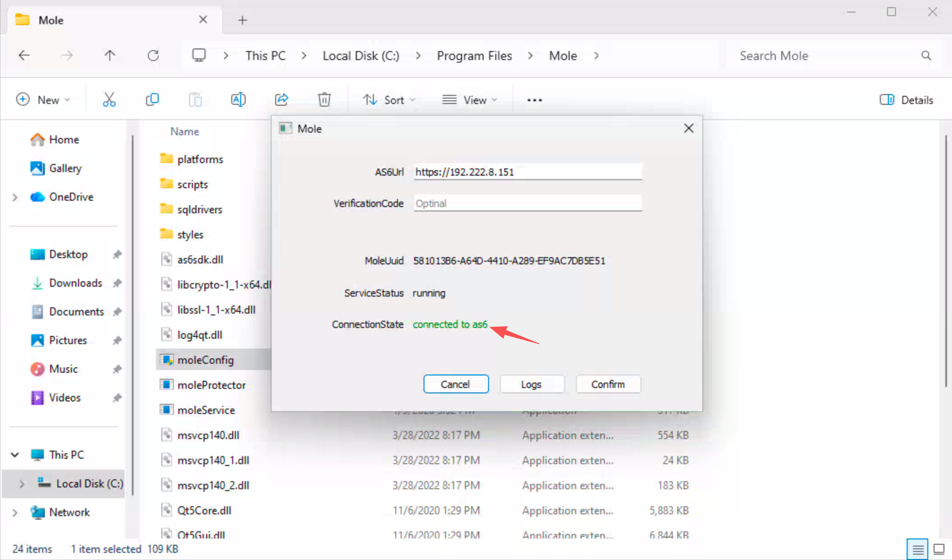Click Program Files in breadcrumb path
Image resolution: width=952 pixels, height=560 pixels.
[474, 56]
